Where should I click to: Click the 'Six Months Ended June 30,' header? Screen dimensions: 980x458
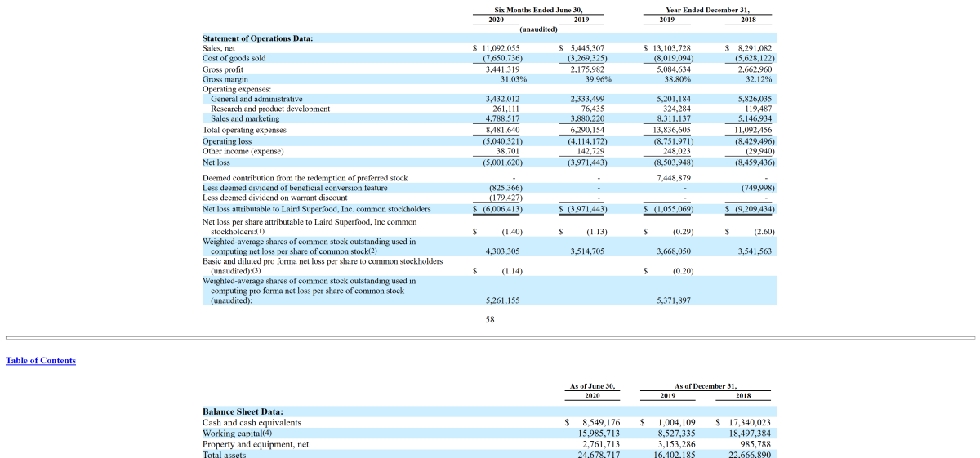point(538,10)
